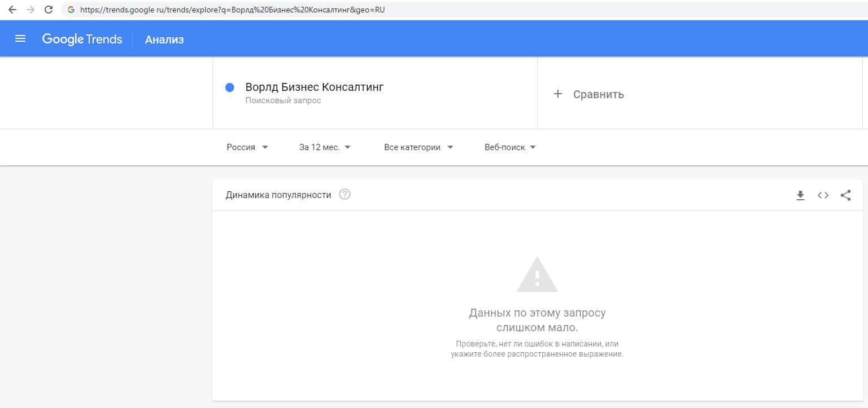Open the За 12 мес. period dropdown
868x408 pixels.
click(x=325, y=147)
